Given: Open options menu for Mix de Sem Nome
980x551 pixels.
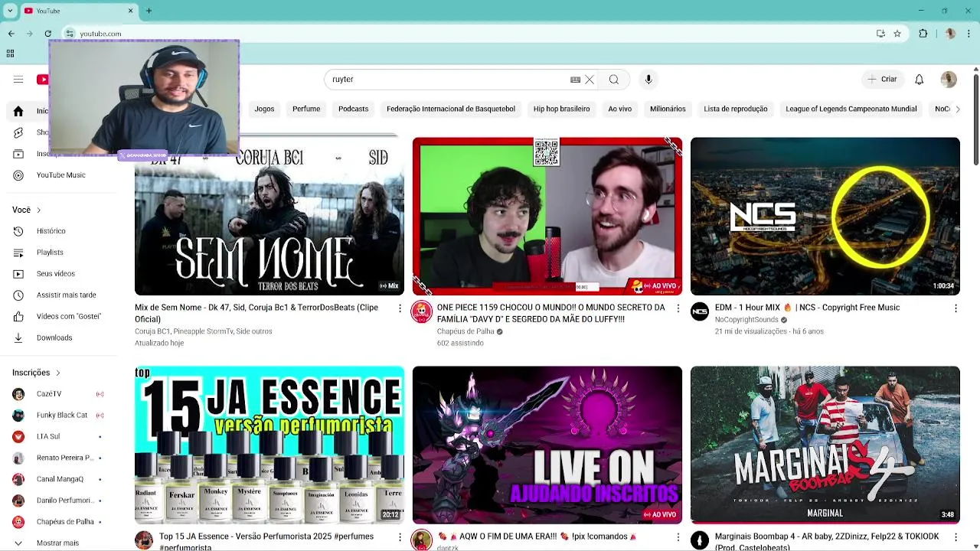Looking at the screenshot, I should pos(400,308).
